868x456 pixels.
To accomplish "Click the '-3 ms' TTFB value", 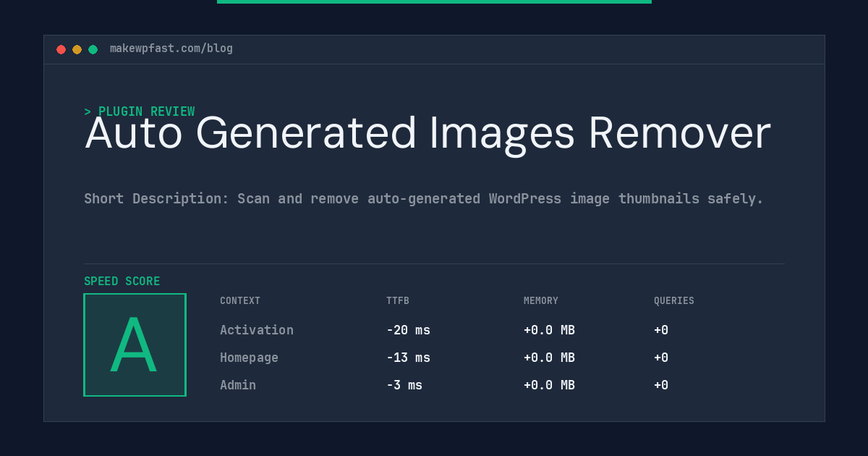I will pos(404,385).
